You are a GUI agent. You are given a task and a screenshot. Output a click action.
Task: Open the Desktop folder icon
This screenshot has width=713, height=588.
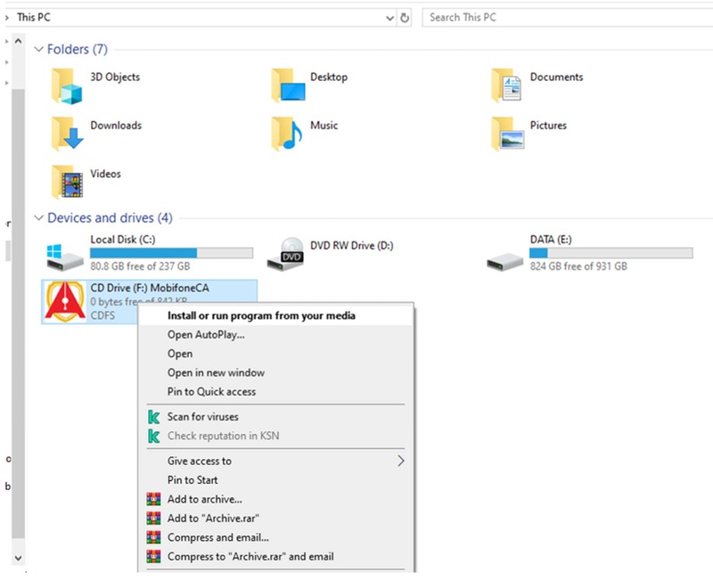288,86
